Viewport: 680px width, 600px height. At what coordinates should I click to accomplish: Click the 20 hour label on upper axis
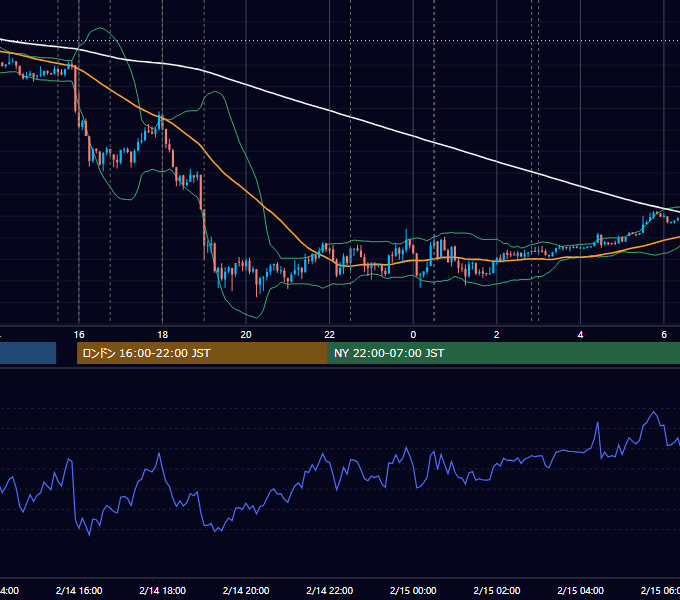pos(246,335)
